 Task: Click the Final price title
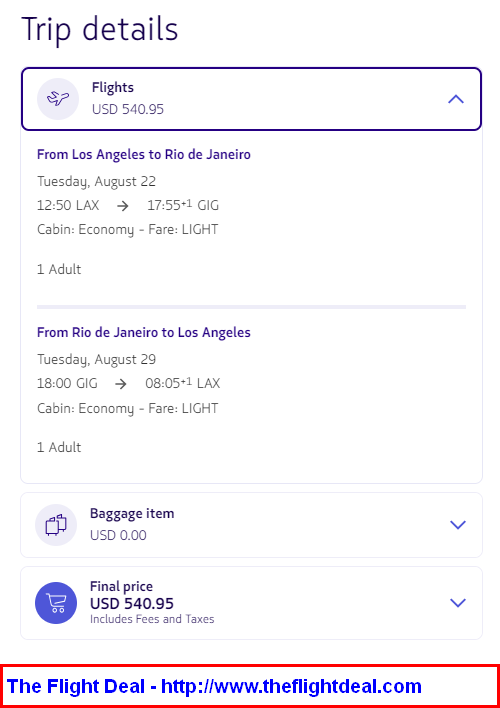[121, 587]
